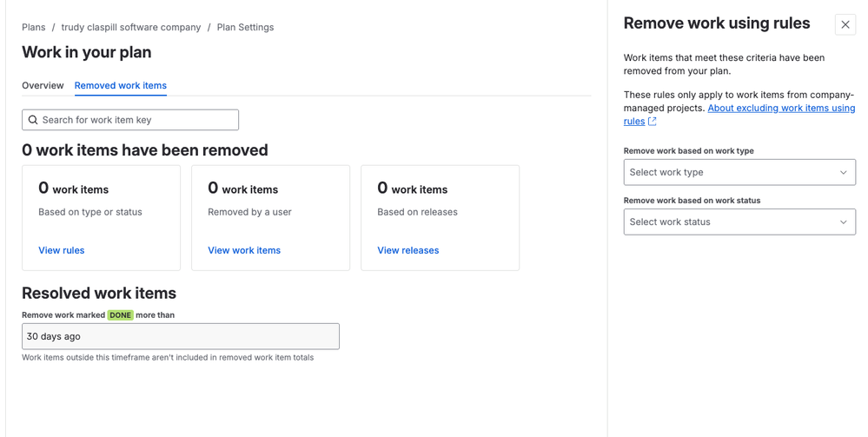Select the Removed work items tab
This screenshot has width=868, height=437.
[121, 85]
